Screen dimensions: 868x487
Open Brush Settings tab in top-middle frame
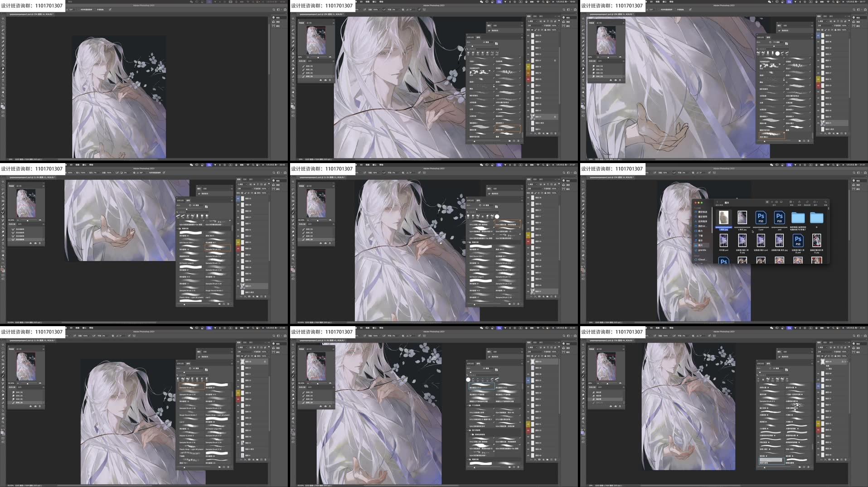click(471, 37)
